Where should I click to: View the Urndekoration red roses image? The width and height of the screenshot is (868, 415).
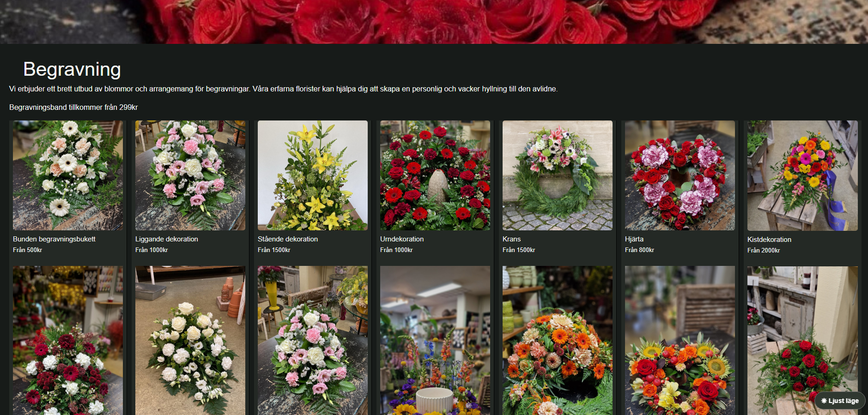click(x=435, y=175)
